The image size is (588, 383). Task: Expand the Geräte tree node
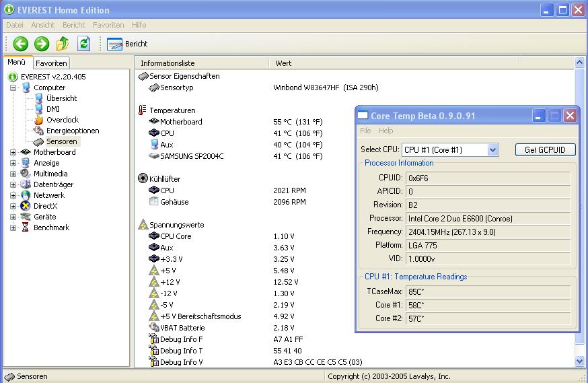pos(13,217)
